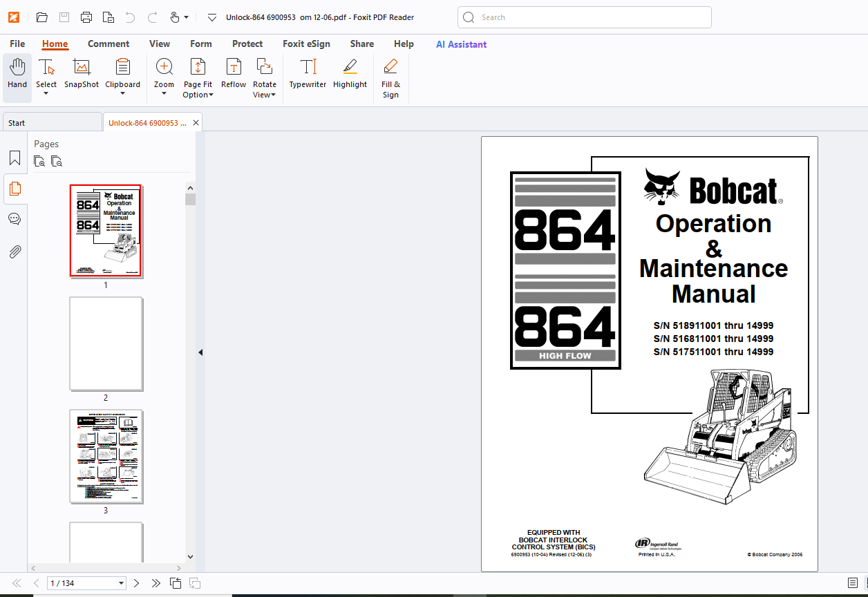868x597 pixels.
Task: Click the Undo arrow
Action: pyautogui.click(x=130, y=17)
